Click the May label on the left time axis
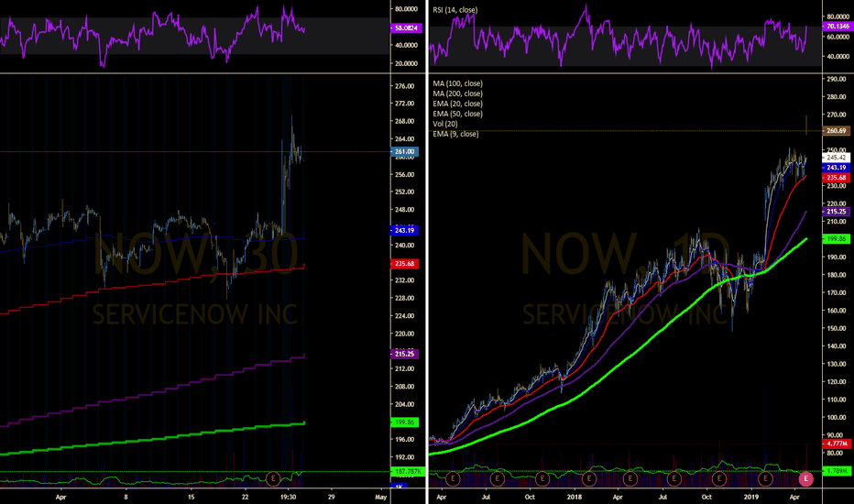 point(381,497)
